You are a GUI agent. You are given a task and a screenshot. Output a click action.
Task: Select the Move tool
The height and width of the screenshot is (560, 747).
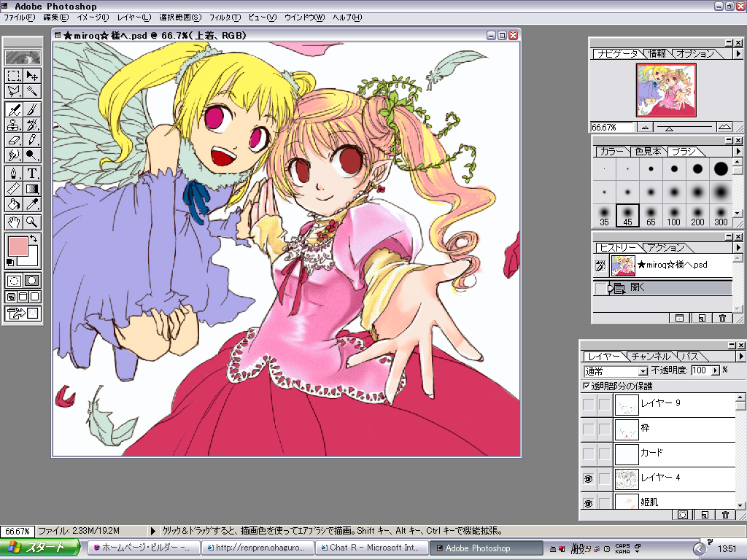[x=31, y=76]
